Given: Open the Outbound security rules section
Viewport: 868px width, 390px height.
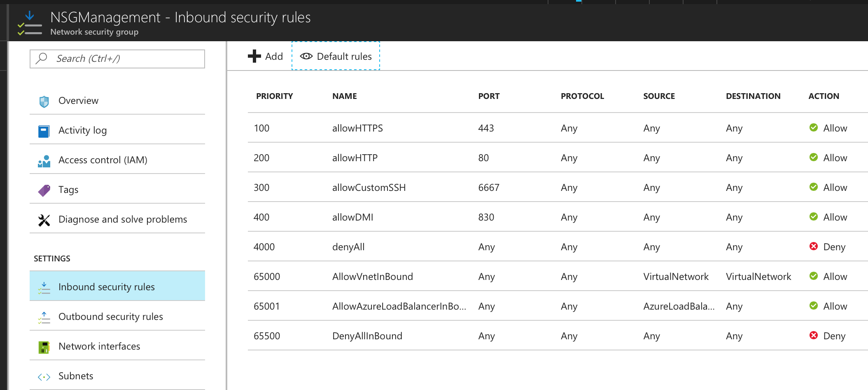Looking at the screenshot, I should pyautogui.click(x=111, y=317).
